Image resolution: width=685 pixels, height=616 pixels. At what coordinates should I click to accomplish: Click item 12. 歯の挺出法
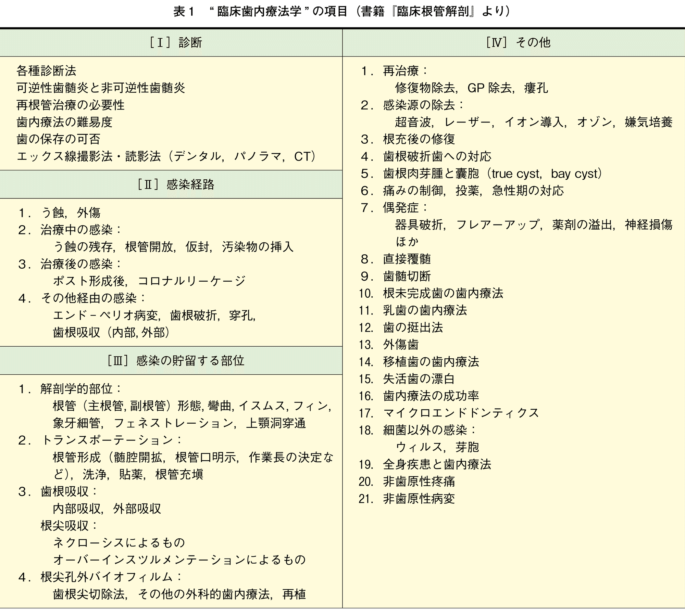[x=401, y=328]
